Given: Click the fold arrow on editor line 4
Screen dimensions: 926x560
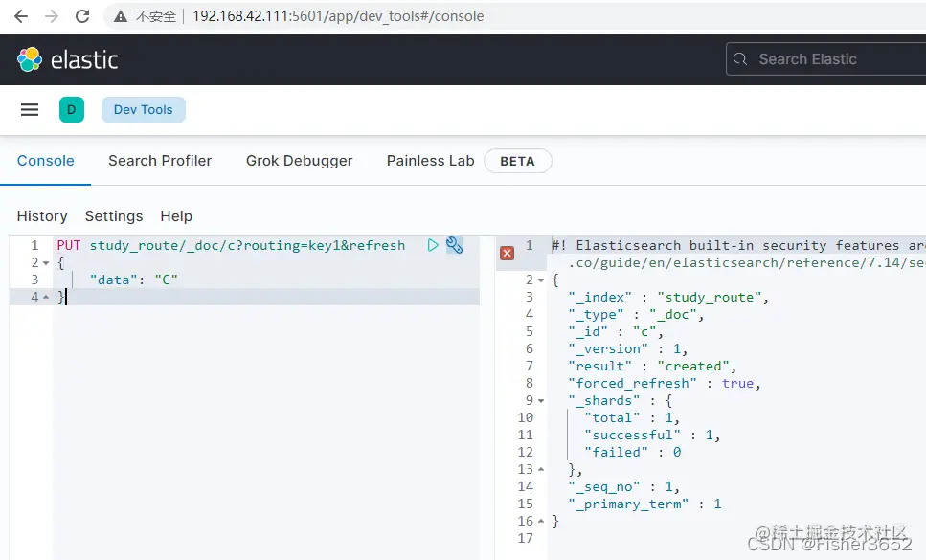Looking at the screenshot, I should coord(46,297).
